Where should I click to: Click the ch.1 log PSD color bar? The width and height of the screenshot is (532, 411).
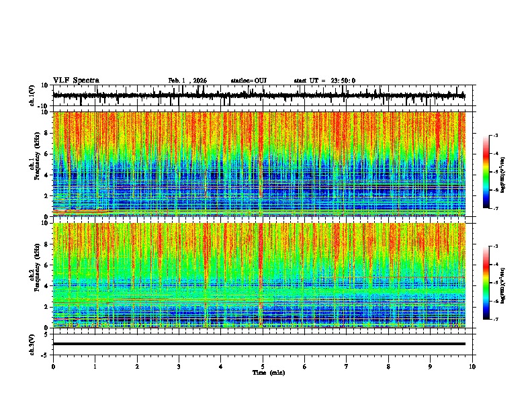pos(486,172)
